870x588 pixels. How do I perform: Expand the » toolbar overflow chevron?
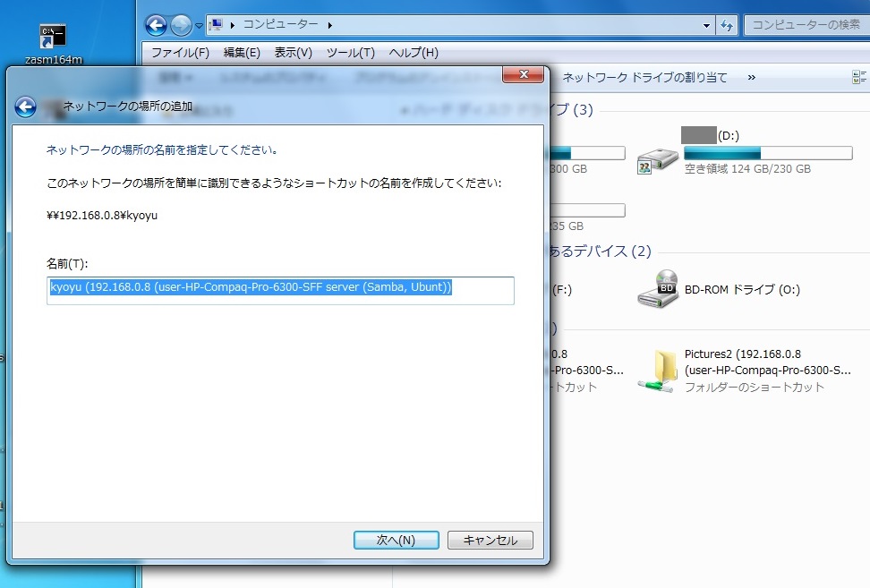tap(751, 78)
